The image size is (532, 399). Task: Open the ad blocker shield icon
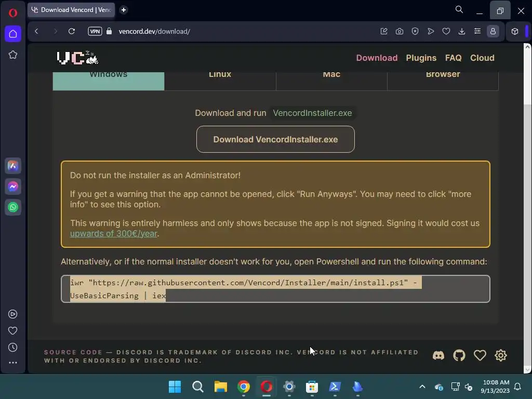pyautogui.click(x=415, y=31)
